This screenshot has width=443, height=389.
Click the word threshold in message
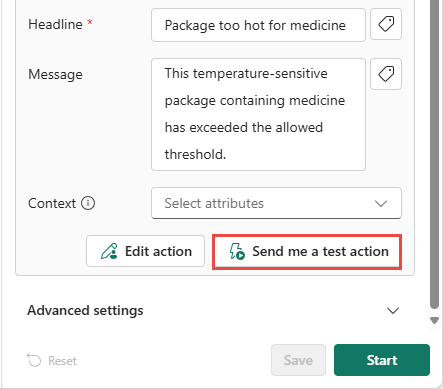[x=195, y=154]
